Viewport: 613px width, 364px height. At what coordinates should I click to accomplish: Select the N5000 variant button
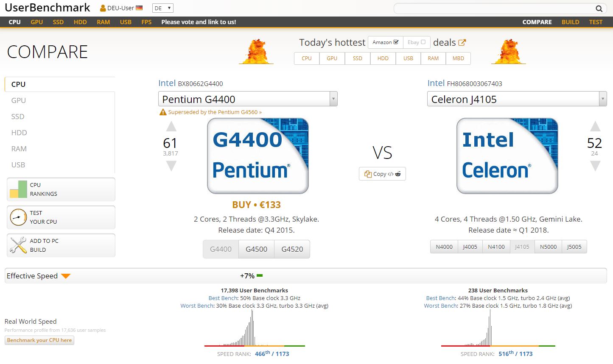pyautogui.click(x=549, y=247)
